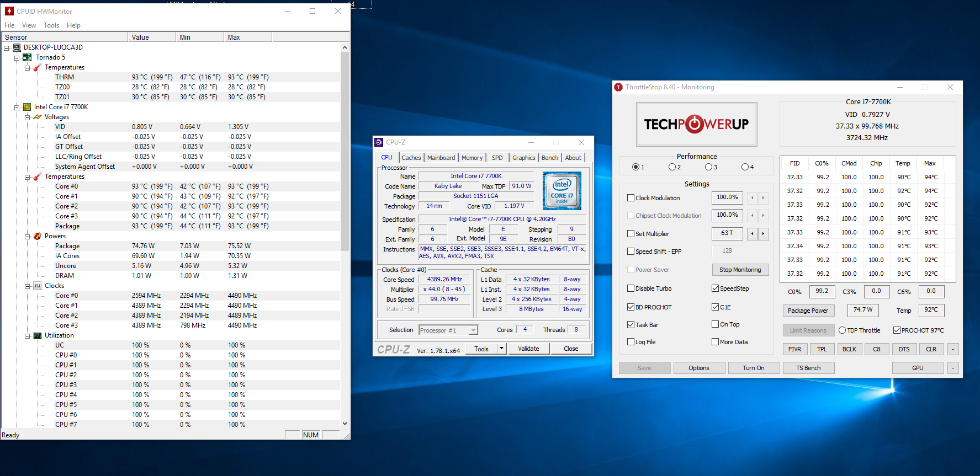Screen dimensions: 980x476
Task: Click the Intel Core i7 logo in CPU-Z
Action: point(561,191)
